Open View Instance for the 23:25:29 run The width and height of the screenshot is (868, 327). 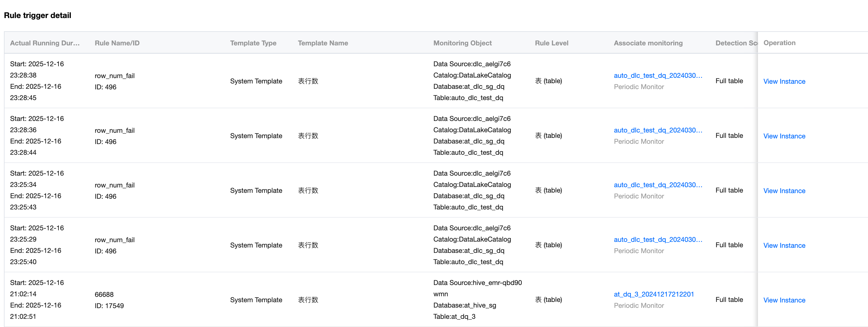pyautogui.click(x=784, y=246)
